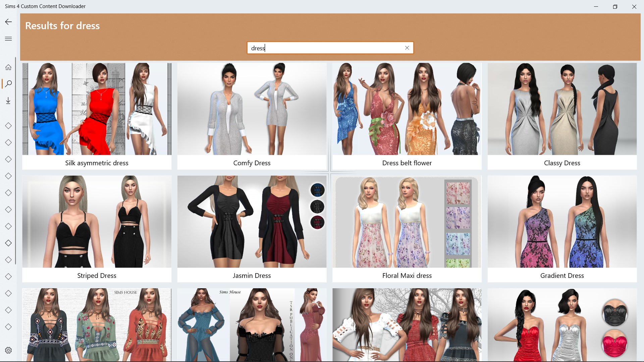This screenshot has width=644, height=362.
Task: Open the Classy Dress result
Action: point(562,109)
